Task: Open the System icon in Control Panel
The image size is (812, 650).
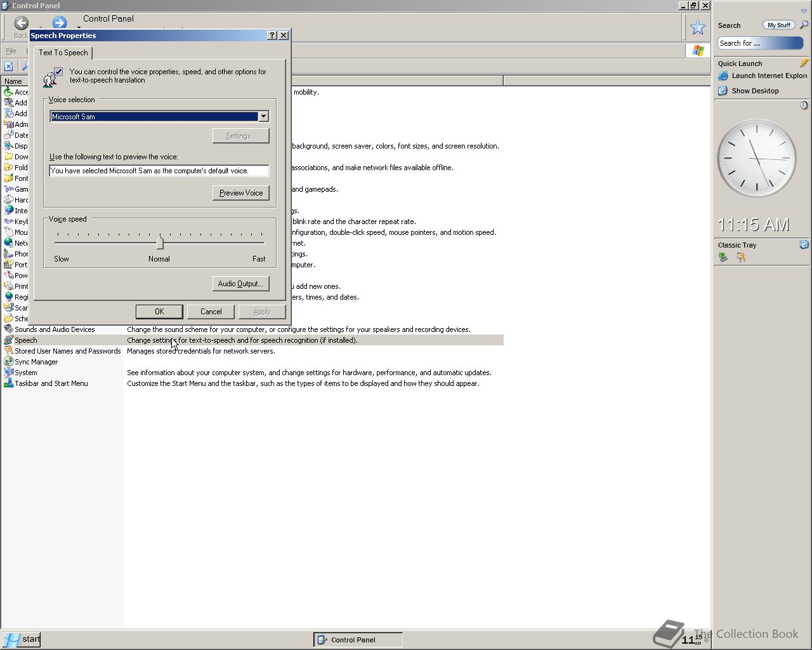Action: [9, 373]
